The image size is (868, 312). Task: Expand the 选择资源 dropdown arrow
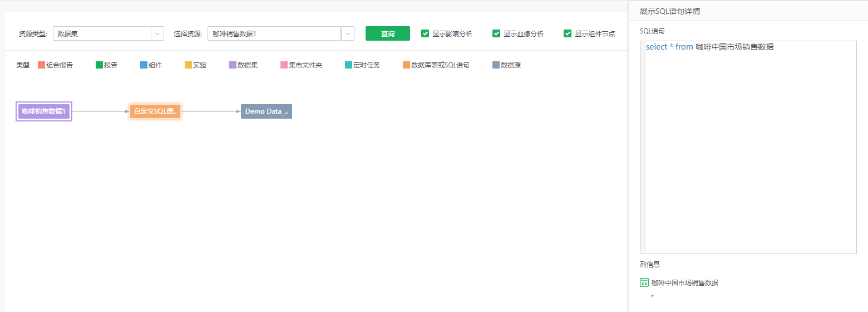[x=348, y=33]
